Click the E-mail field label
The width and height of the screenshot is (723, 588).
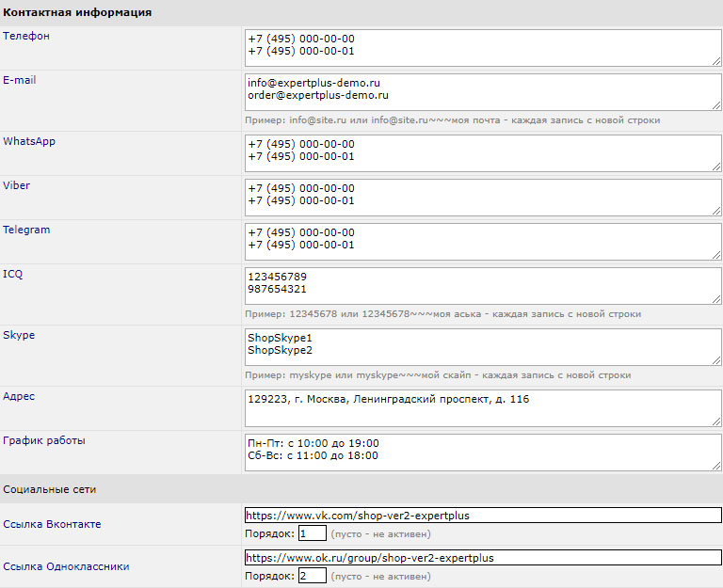20,80
